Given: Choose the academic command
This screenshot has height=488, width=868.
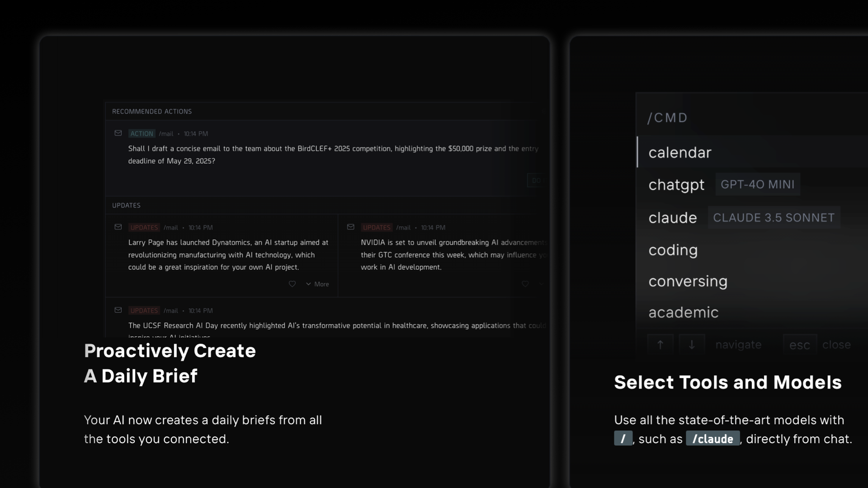Looking at the screenshot, I should click(683, 313).
